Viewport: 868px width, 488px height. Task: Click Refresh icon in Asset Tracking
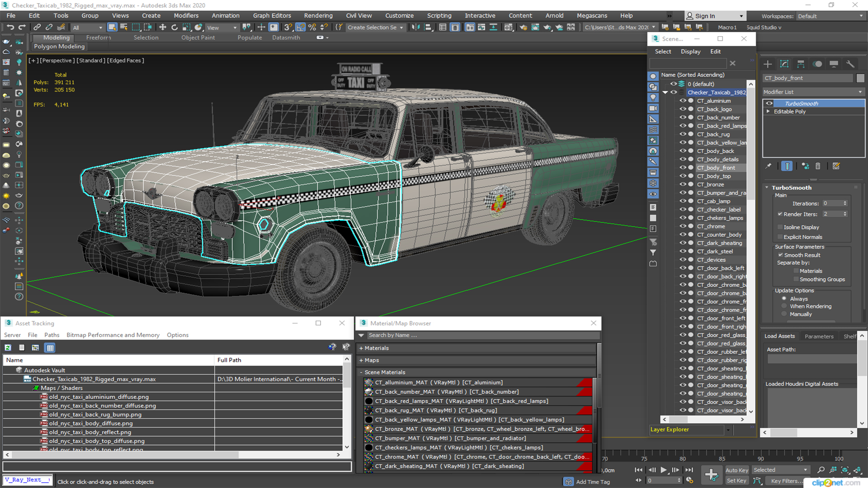8,347
